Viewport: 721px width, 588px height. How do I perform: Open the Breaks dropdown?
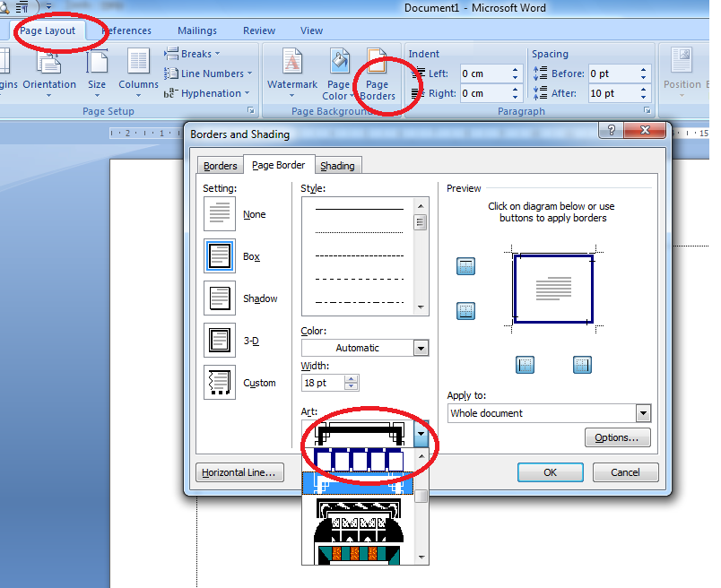click(192, 54)
